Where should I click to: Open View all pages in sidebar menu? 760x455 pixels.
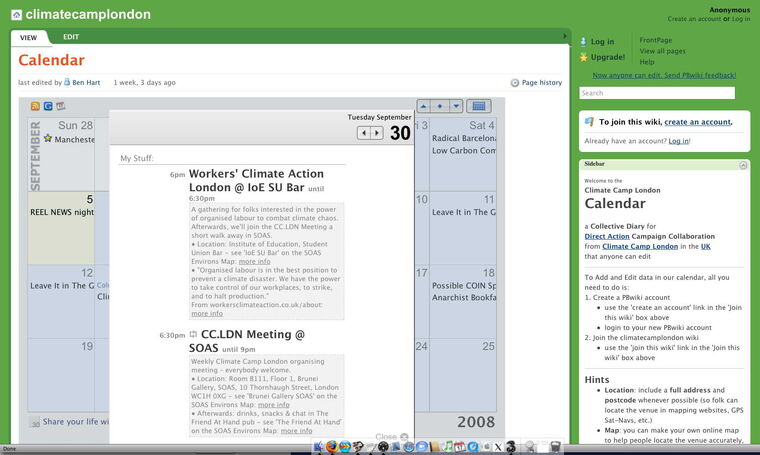coord(662,51)
